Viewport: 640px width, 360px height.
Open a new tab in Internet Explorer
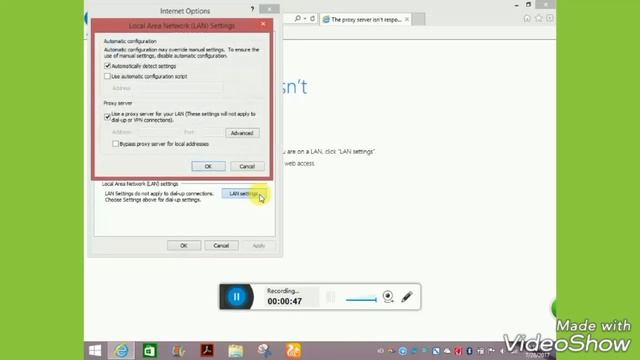[x=418, y=19]
